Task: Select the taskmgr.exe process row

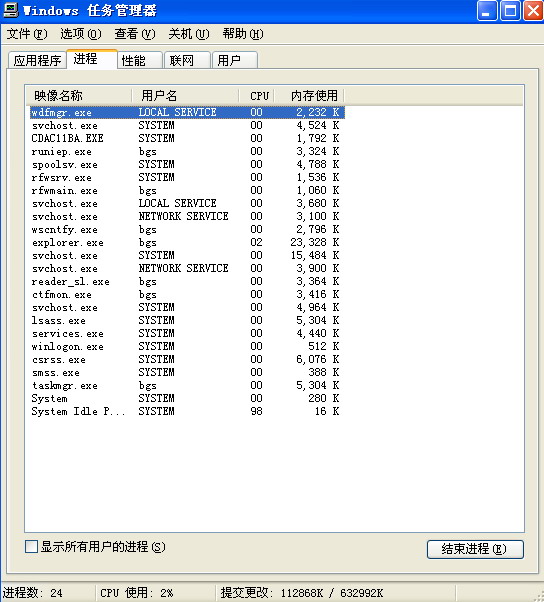Action: [187, 385]
